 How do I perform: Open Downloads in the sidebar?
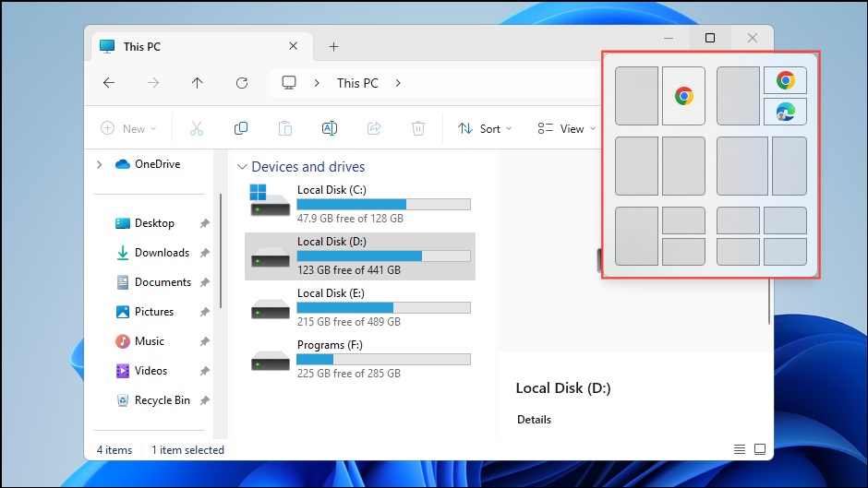click(x=152, y=253)
